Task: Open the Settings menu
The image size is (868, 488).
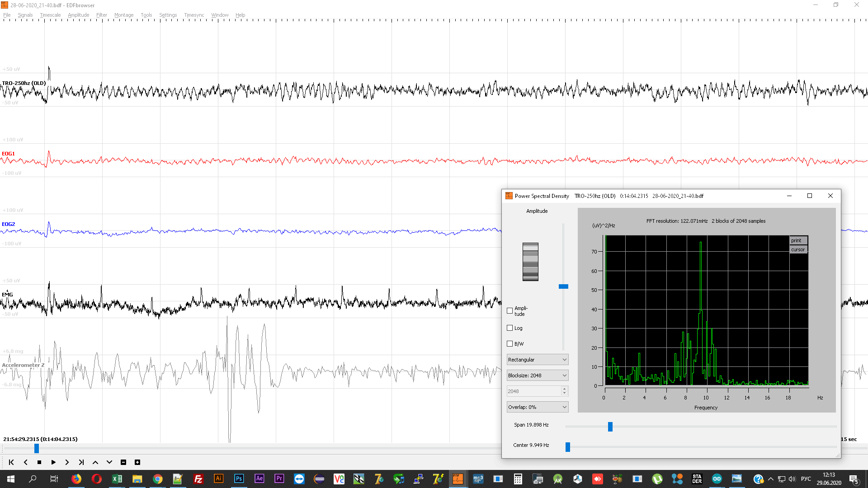Action: coord(168,15)
